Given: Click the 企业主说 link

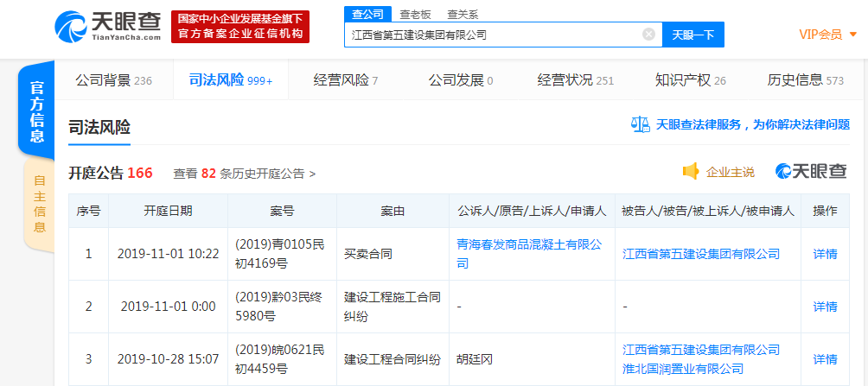Looking at the screenshot, I should 731,173.
